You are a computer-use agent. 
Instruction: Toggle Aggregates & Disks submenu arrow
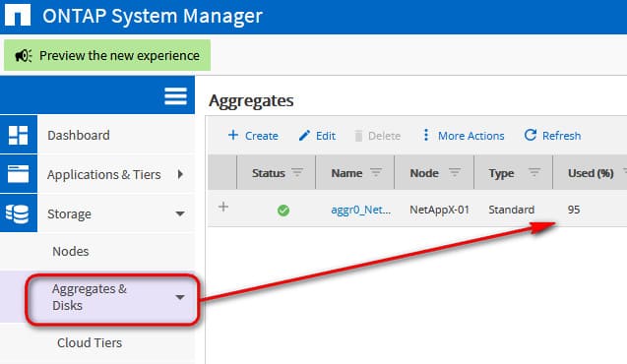[x=180, y=297]
